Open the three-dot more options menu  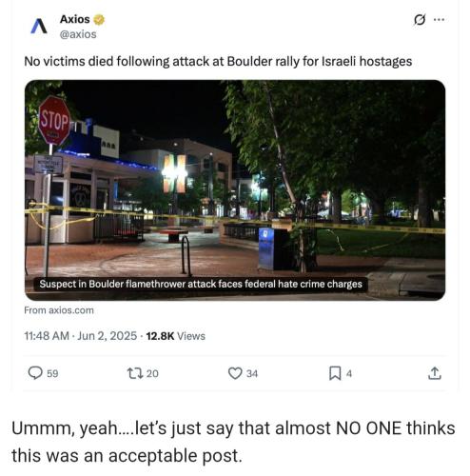[x=439, y=20]
